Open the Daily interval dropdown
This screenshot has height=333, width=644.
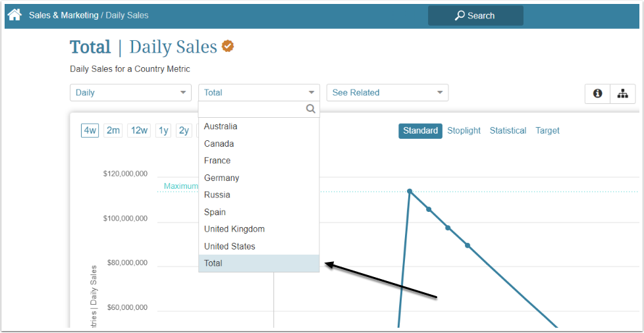(x=130, y=93)
